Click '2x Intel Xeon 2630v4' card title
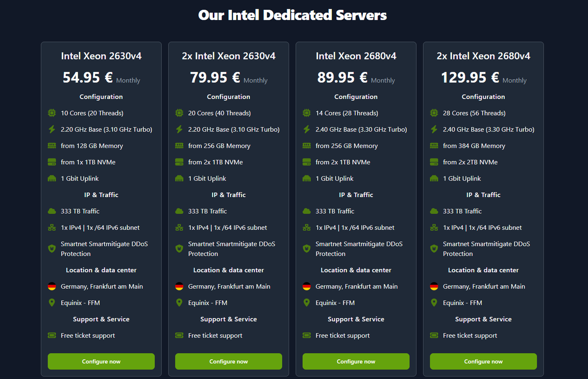 [x=229, y=56]
